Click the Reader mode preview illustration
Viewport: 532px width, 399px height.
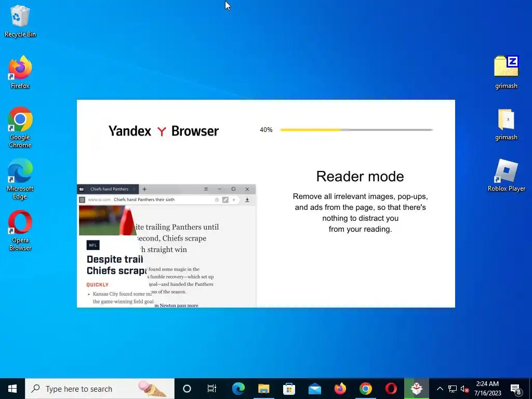tap(166, 246)
